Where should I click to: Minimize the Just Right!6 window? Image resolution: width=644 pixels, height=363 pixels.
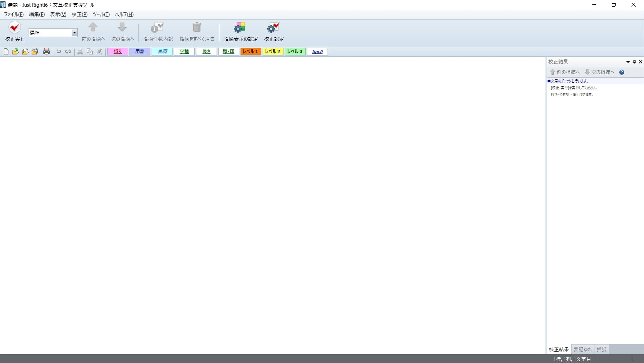(594, 5)
